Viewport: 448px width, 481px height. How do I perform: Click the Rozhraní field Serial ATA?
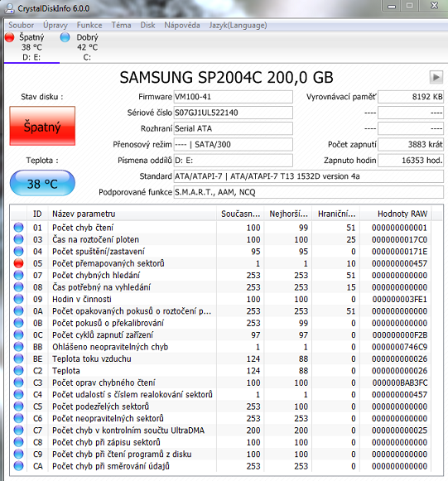click(234, 128)
